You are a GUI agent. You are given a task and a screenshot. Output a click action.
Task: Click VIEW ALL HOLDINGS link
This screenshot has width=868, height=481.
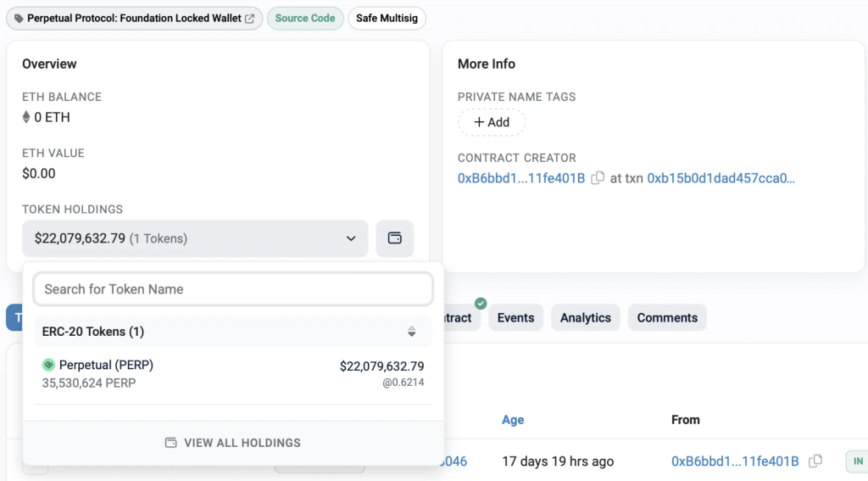pos(233,443)
